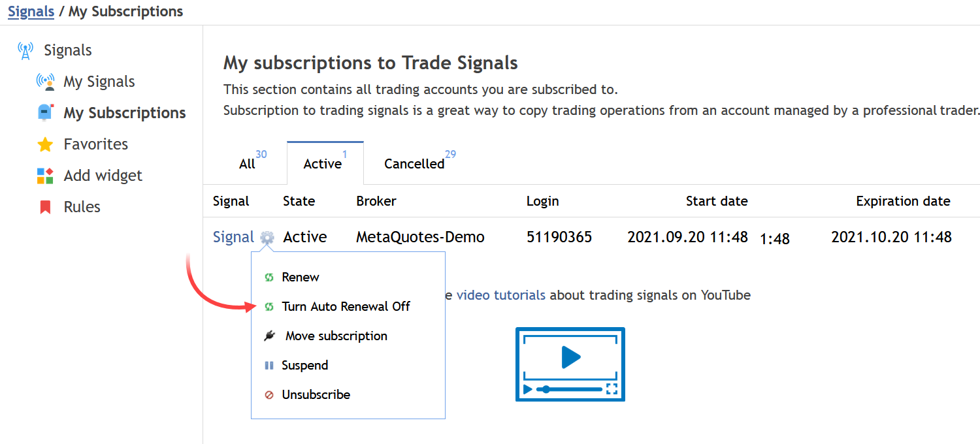The height and width of the screenshot is (444, 980).
Task: Toggle auto renewal off for the subscription
Action: pyautogui.click(x=345, y=306)
